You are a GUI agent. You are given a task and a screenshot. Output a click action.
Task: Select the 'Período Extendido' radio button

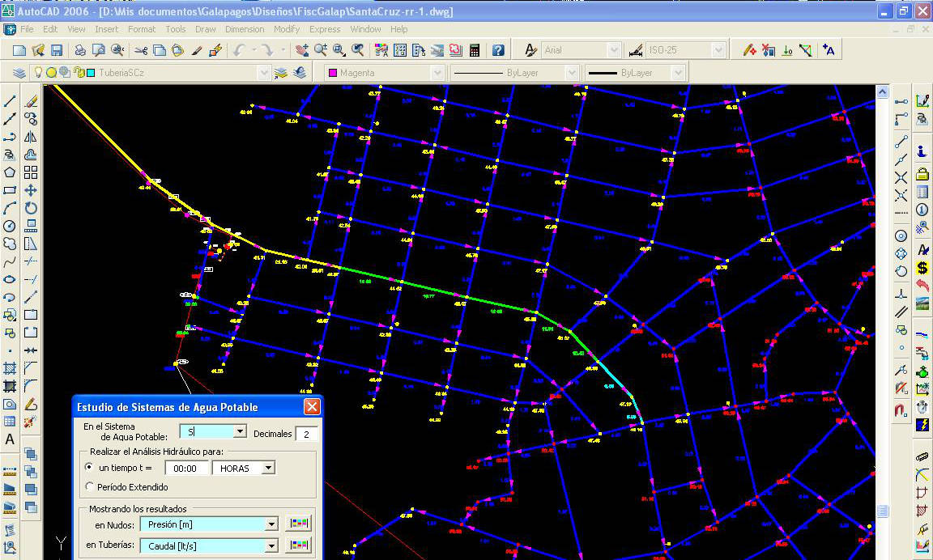click(89, 487)
